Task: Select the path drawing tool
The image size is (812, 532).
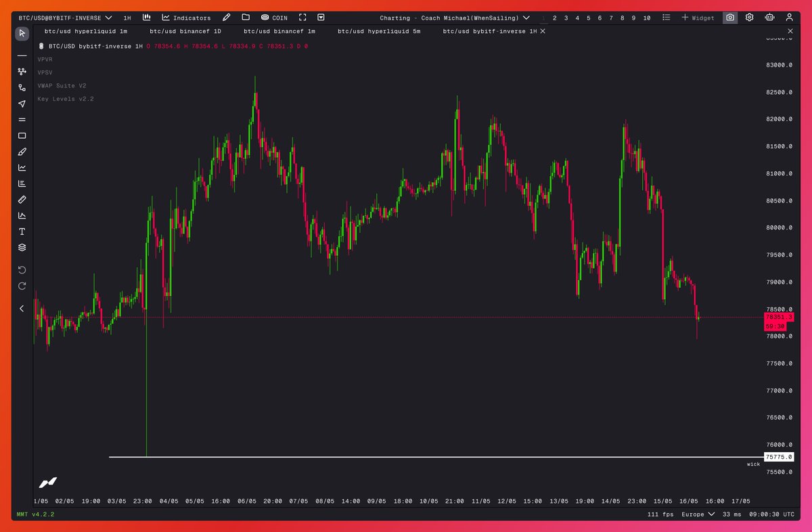Action: tap(22, 87)
